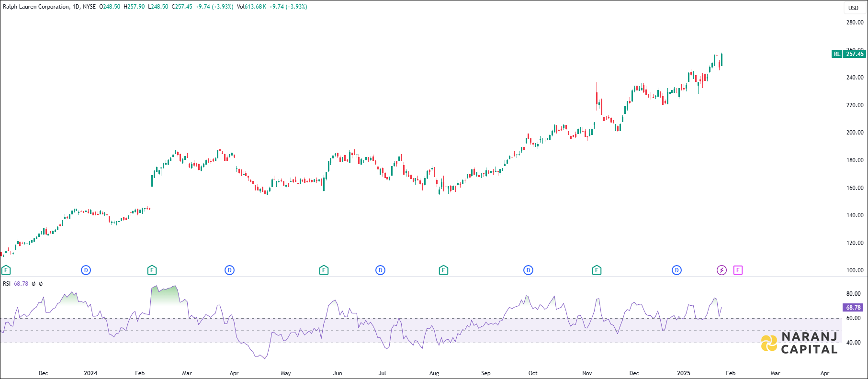Click the O248.50 open value
The height and width of the screenshot is (379, 868).
click(110, 7)
